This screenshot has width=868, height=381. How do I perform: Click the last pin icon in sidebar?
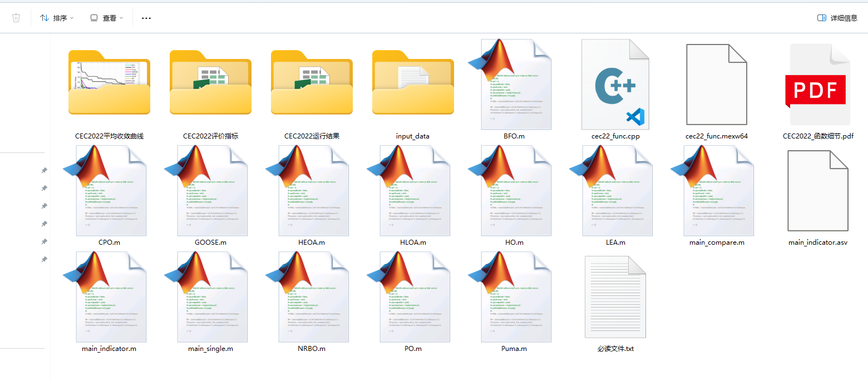click(x=44, y=259)
